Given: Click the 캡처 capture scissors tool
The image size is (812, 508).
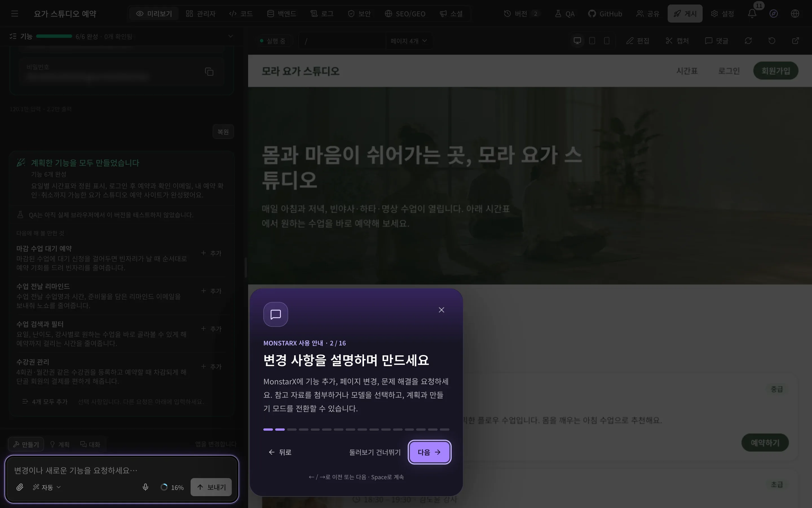Looking at the screenshot, I should tap(677, 41).
